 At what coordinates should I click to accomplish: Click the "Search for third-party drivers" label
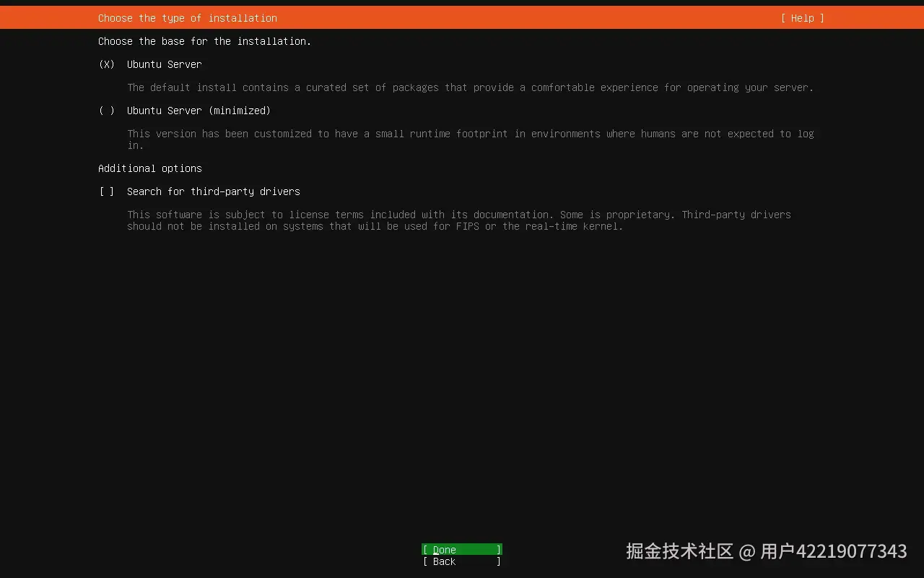tap(214, 191)
